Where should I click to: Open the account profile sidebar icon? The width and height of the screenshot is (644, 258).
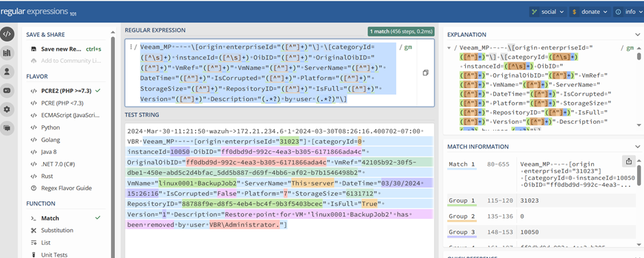[x=7, y=71]
